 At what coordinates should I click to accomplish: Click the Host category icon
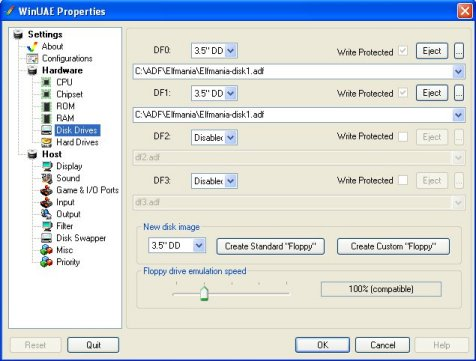(x=32, y=154)
